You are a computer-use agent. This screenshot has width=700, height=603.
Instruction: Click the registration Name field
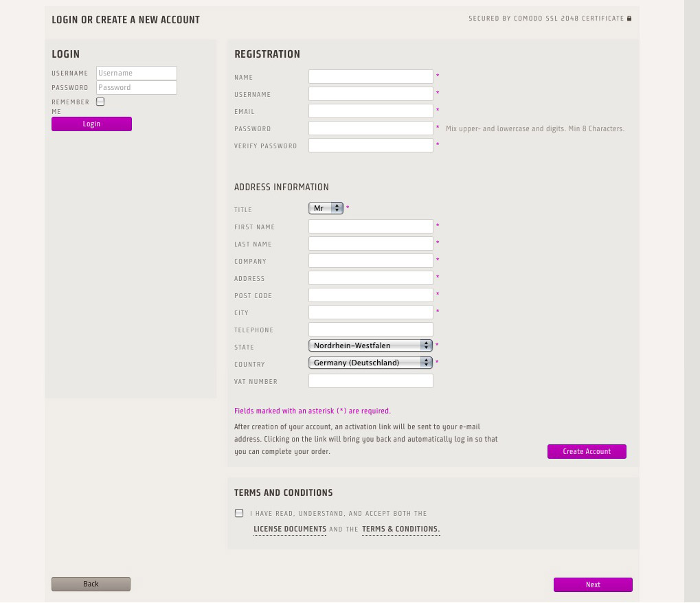(371, 77)
